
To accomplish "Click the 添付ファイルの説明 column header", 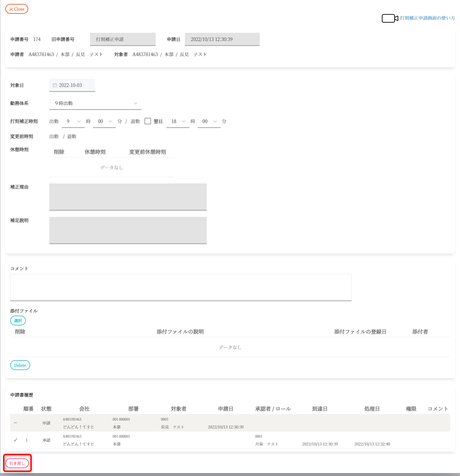I will coord(180,332).
